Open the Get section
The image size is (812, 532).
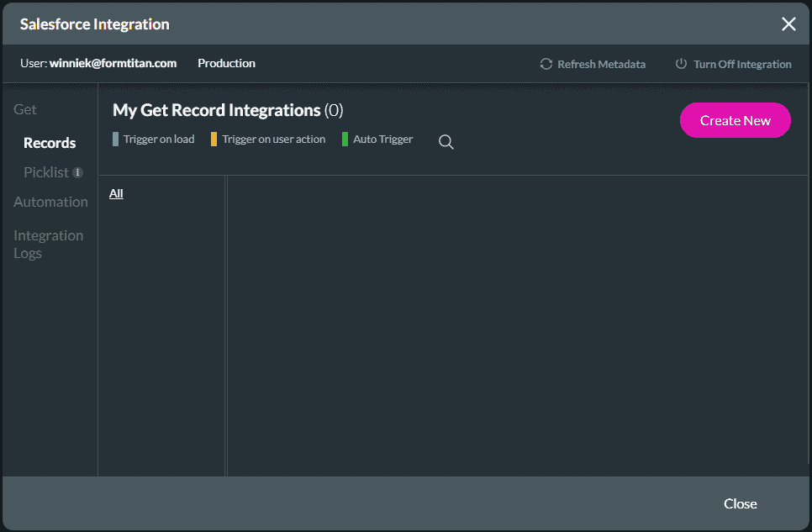(24, 109)
